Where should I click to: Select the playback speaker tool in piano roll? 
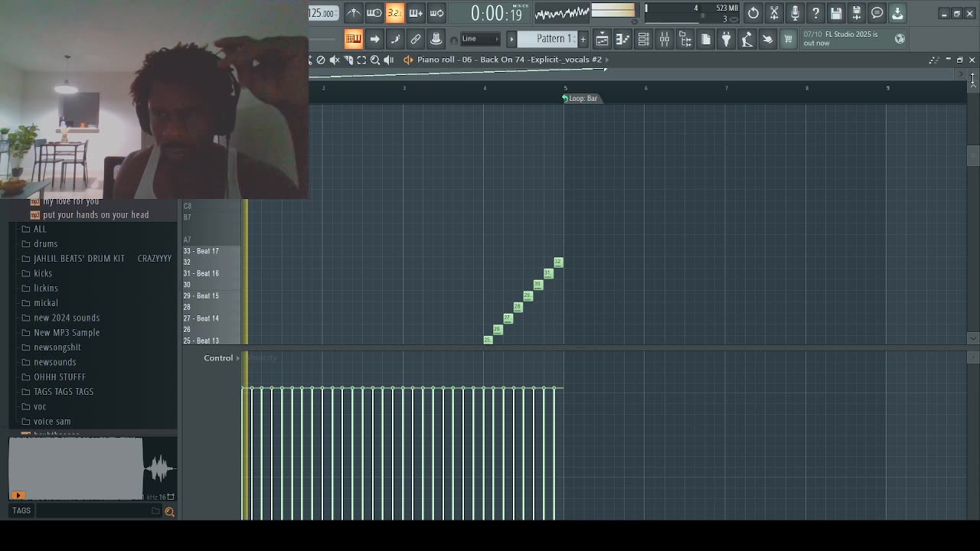click(x=389, y=60)
